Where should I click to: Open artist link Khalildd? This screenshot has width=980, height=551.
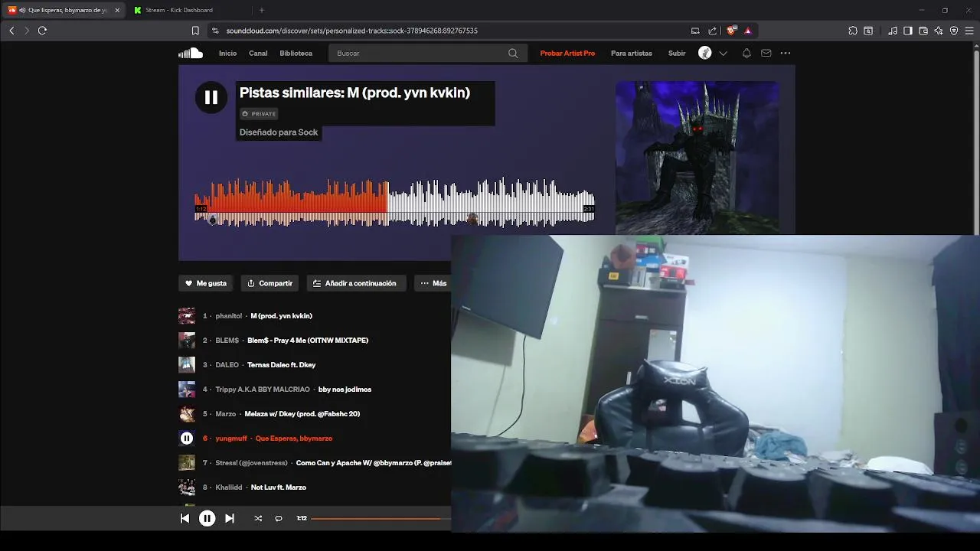[x=229, y=487]
